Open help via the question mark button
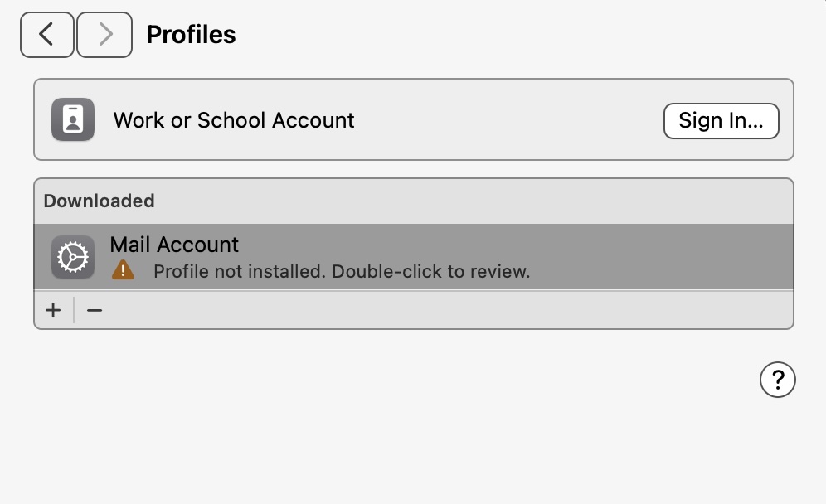826x504 pixels. [x=778, y=380]
